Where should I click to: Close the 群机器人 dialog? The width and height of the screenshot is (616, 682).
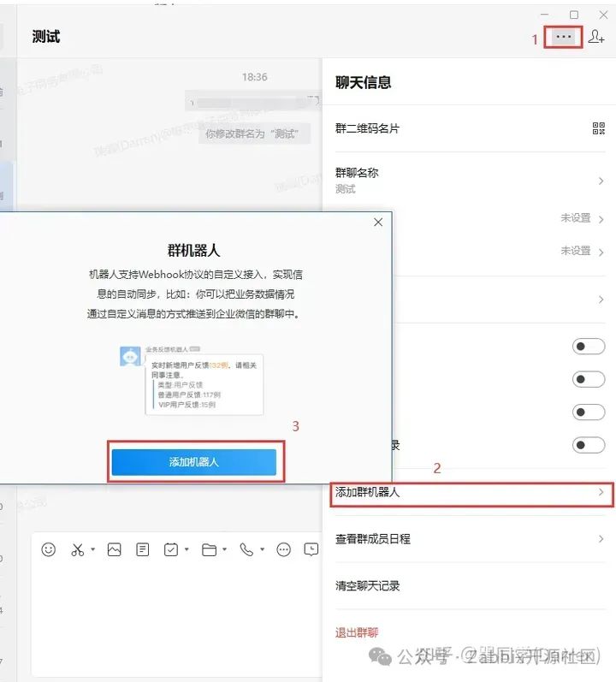pyautogui.click(x=378, y=222)
